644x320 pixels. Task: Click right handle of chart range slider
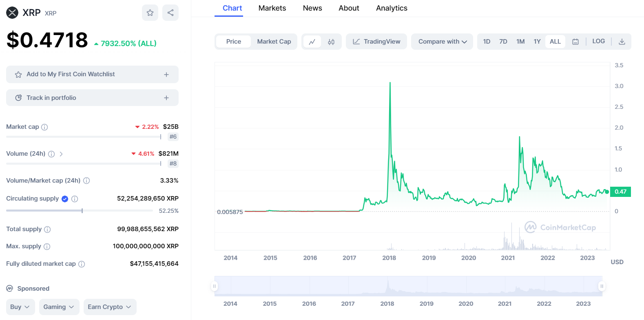click(602, 286)
